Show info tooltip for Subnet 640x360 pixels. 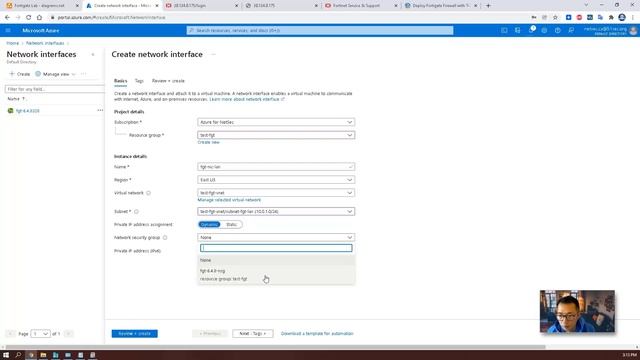tap(136, 211)
